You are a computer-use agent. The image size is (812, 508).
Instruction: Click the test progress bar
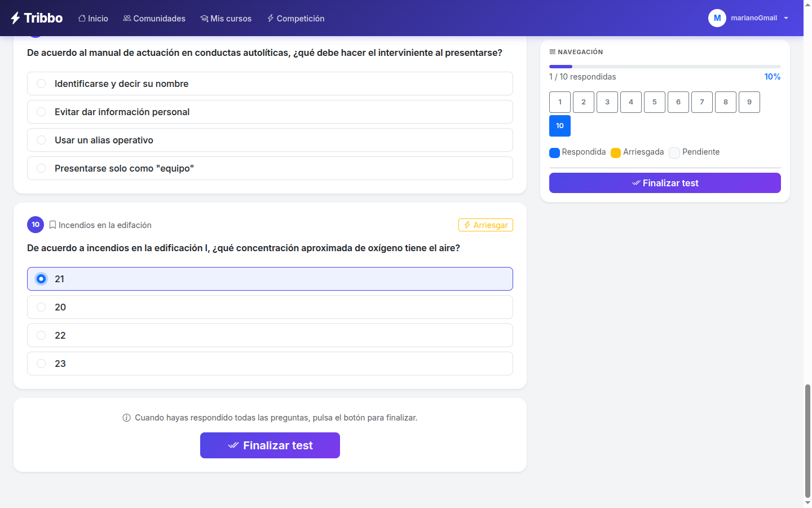(665, 67)
